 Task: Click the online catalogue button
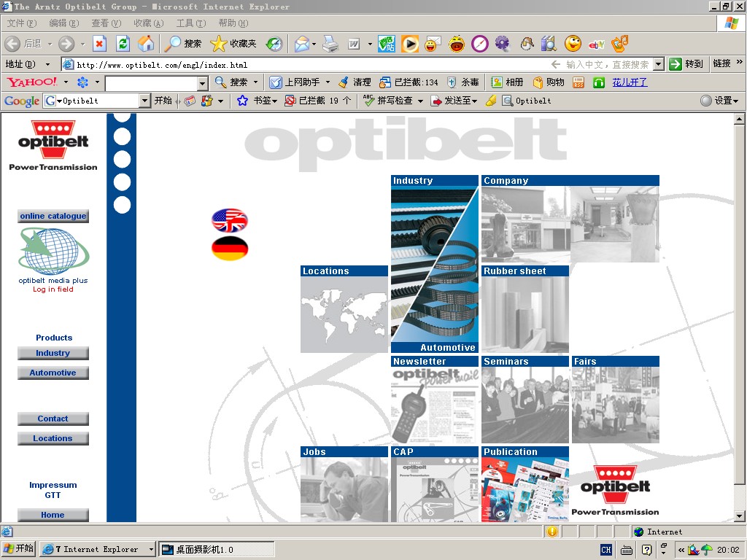point(53,216)
